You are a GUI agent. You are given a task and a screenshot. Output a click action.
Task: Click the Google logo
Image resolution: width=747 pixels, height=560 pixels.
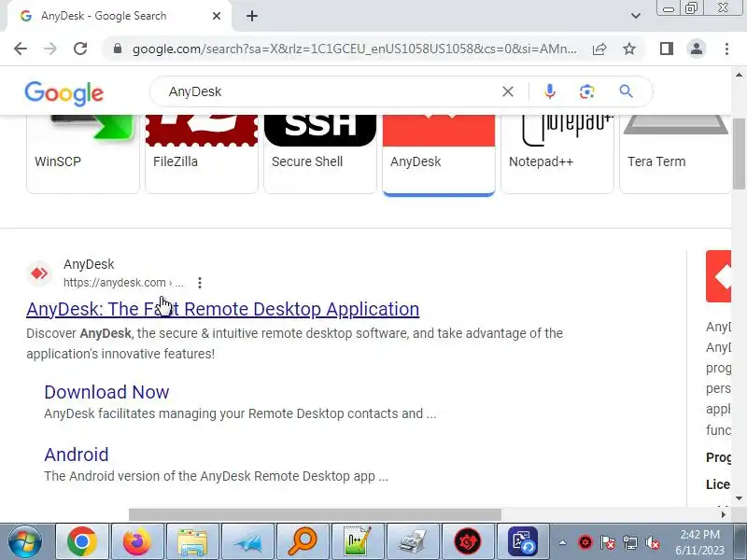pos(63,92)
